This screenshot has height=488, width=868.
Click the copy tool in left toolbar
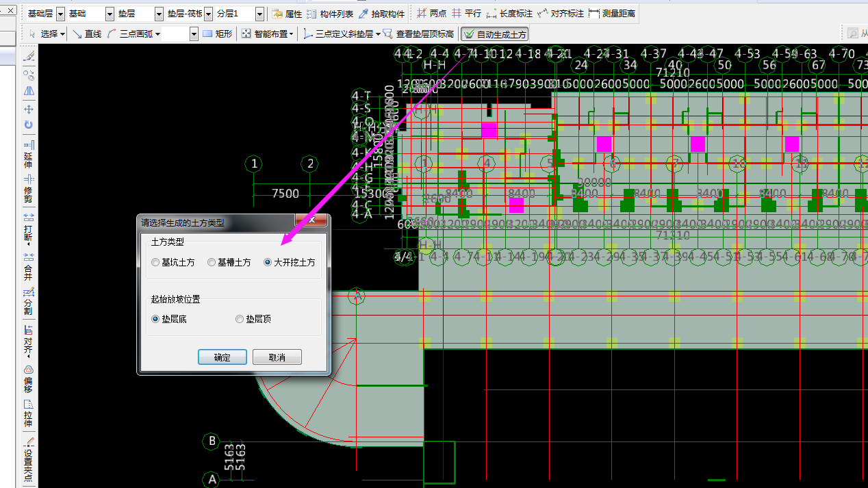[x=29, y=74]
